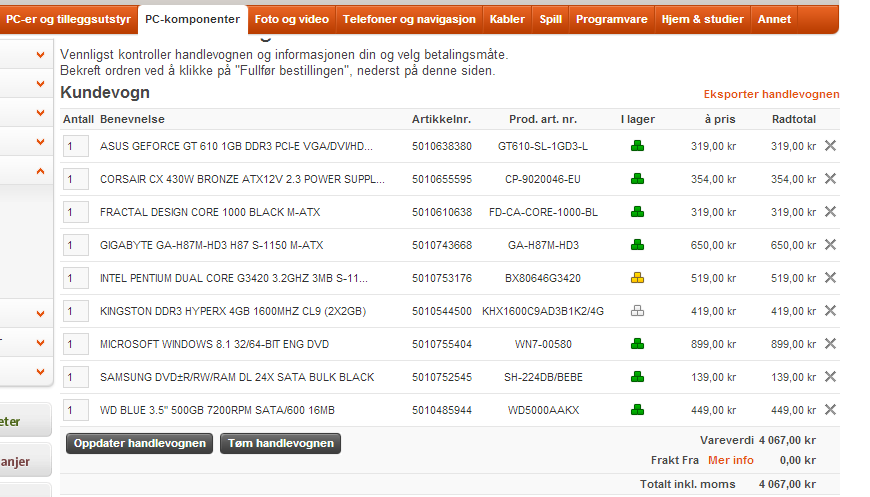Click article number 5010638380
Screen dimensions: 870x497
coord(442,146)
